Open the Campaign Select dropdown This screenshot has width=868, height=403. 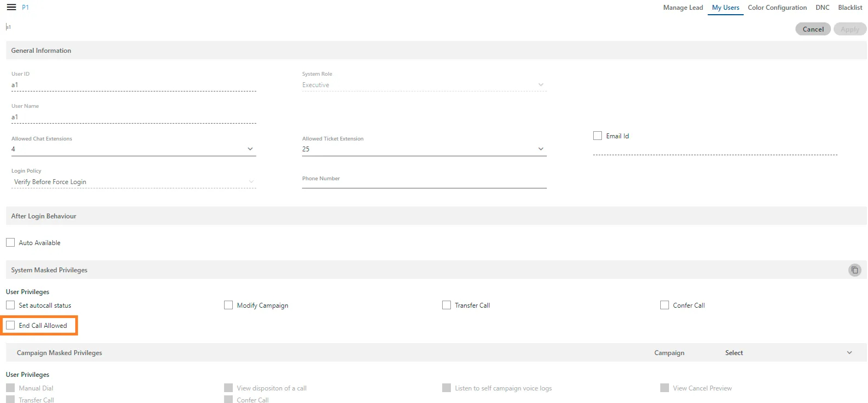(788, 353)
